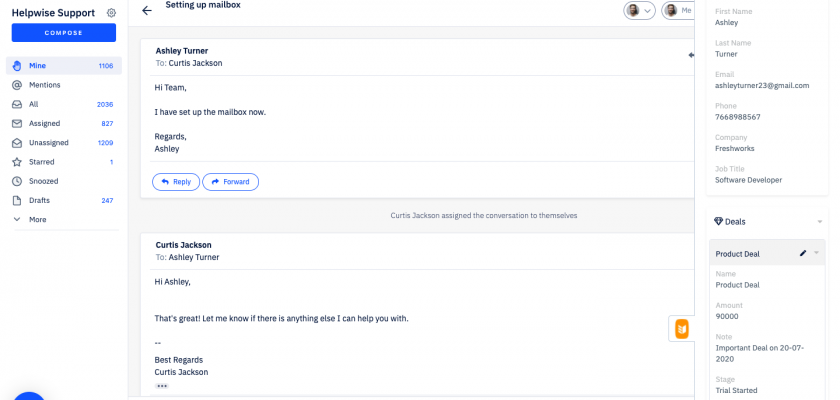This screenshot has height=400, width=840.
Task: Collapse the Product Deal card arrow
Action: [x=816, y=254]
